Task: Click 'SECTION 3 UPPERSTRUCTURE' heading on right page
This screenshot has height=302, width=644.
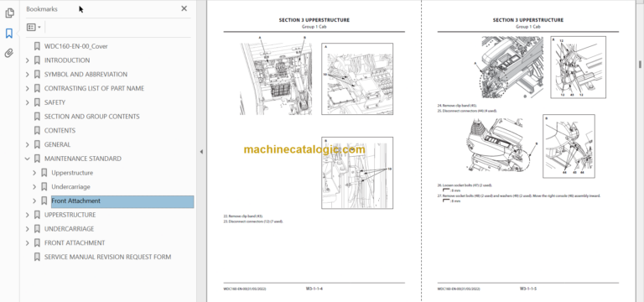Action: point(528,20)
